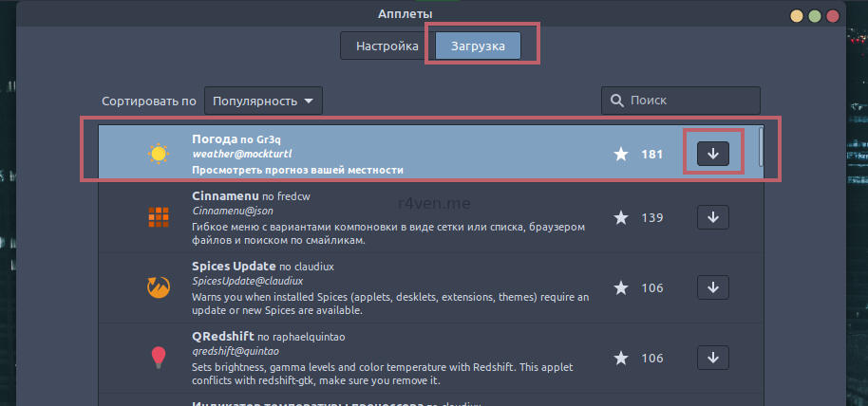Click the magnifier icon in search box
The image size is (868, 406).
[617, 101]
